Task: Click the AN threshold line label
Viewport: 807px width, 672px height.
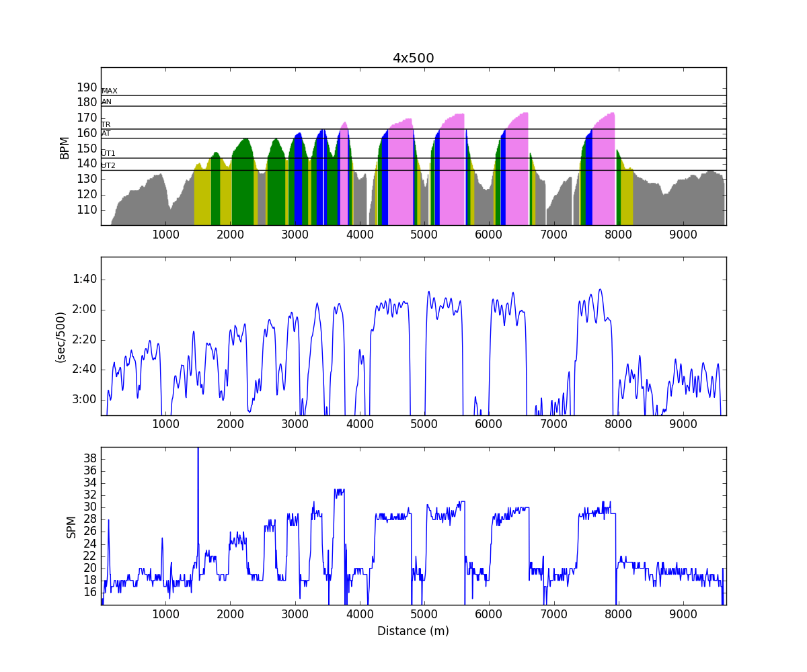Action: pyautogui.click(x=107, y=102)
